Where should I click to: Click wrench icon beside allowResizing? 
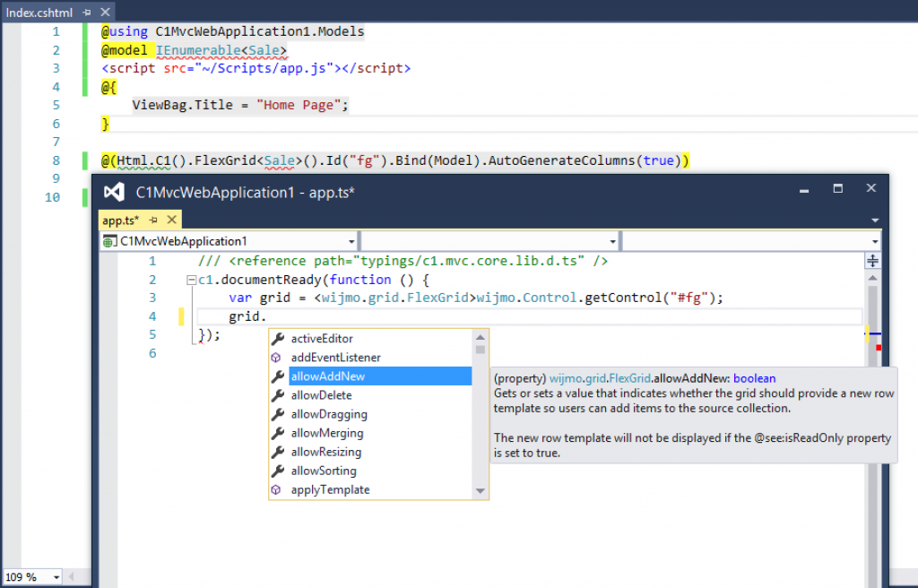click(278, 452)
